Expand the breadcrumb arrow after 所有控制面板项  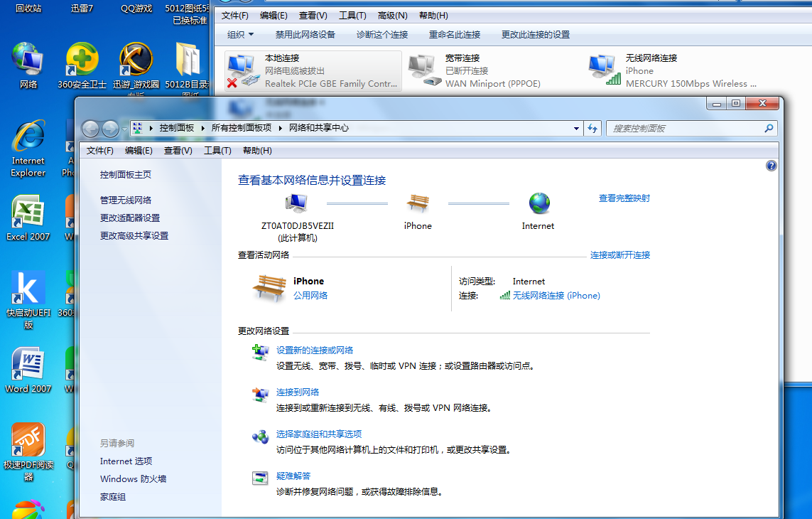pyautogui.click(x=280, y=128)
